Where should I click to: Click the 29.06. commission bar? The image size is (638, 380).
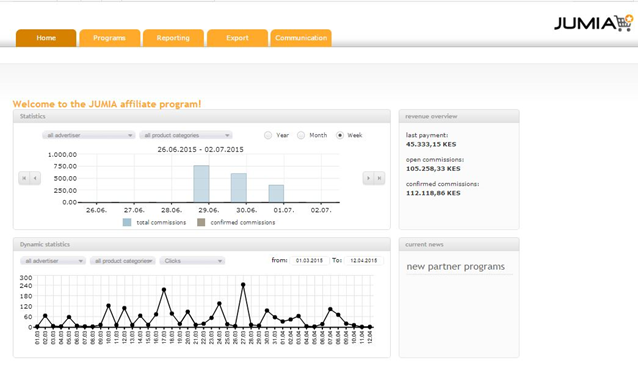[201, 184]
